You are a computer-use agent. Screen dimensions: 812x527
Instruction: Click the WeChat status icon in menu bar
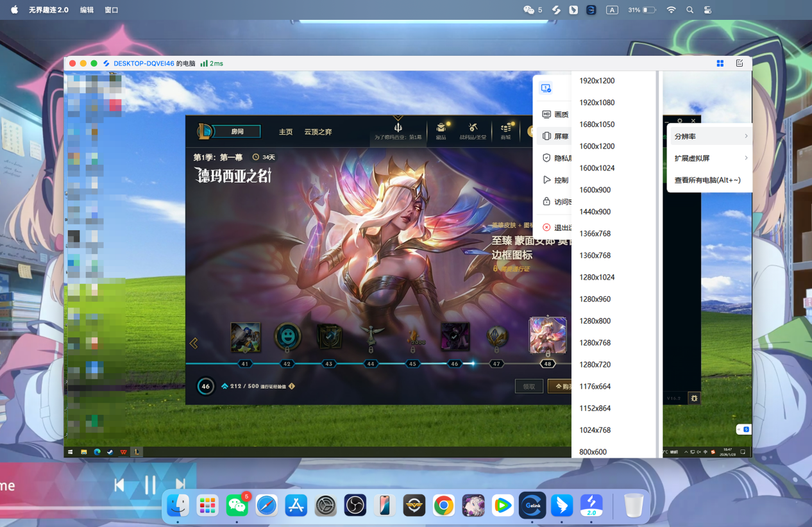coord(529,10)
